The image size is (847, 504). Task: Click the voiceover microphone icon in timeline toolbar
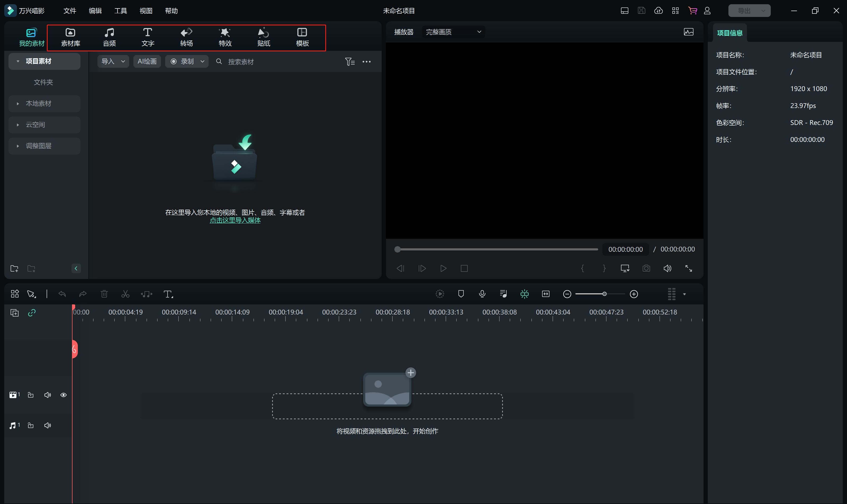[x=482, y=294]
